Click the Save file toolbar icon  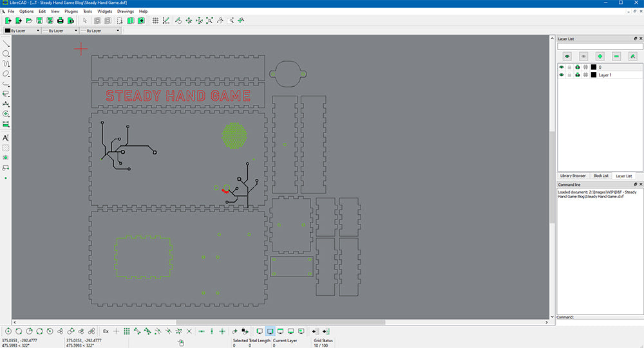(39, 21)
